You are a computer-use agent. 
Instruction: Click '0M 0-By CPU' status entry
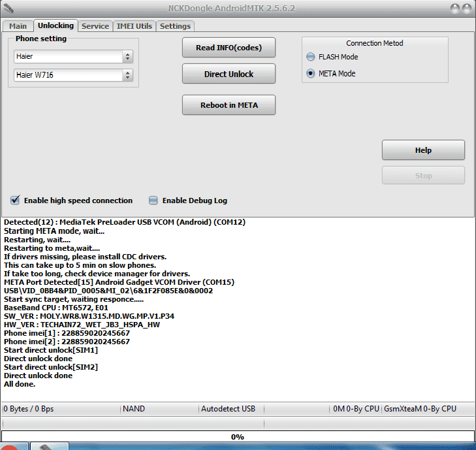pos(356,409)
